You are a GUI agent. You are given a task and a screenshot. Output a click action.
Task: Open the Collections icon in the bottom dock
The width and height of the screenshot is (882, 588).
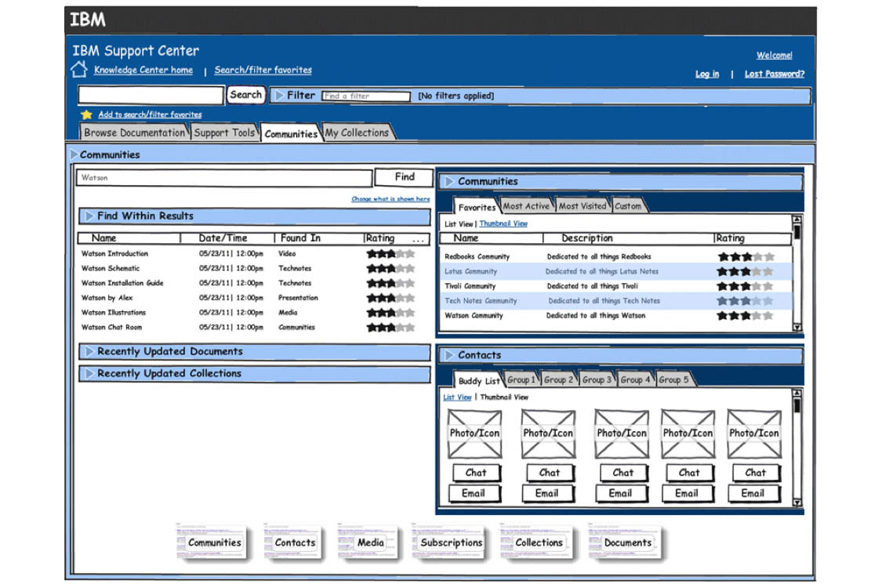[x=538, y=543]
